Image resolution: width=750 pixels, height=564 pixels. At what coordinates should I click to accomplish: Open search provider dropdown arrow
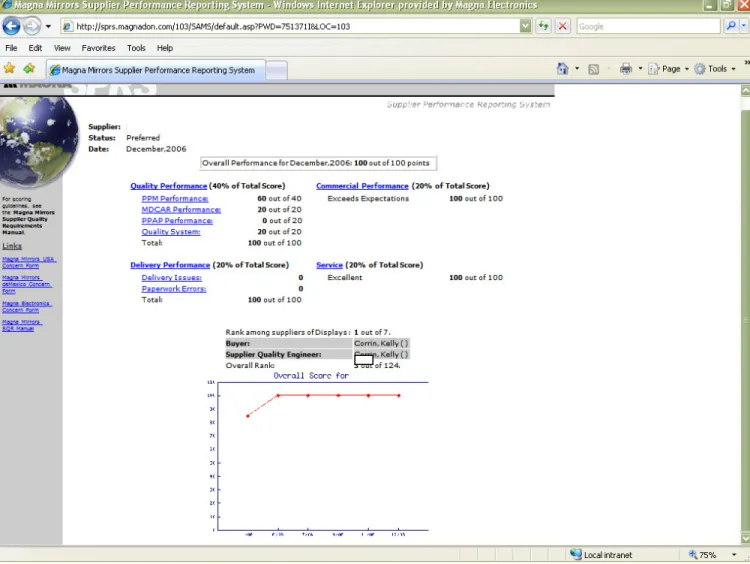(744, 26)
